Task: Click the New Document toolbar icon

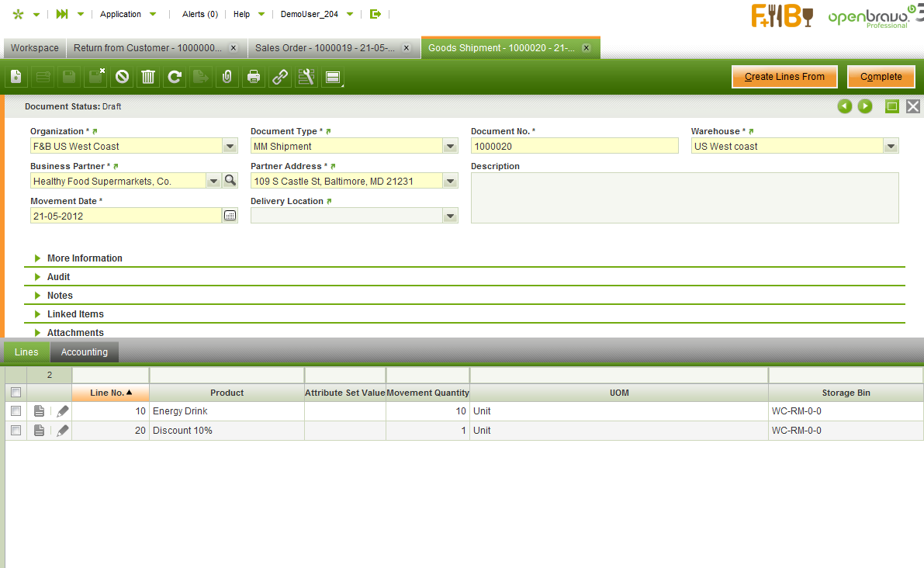Action: (x=16, y=77)
